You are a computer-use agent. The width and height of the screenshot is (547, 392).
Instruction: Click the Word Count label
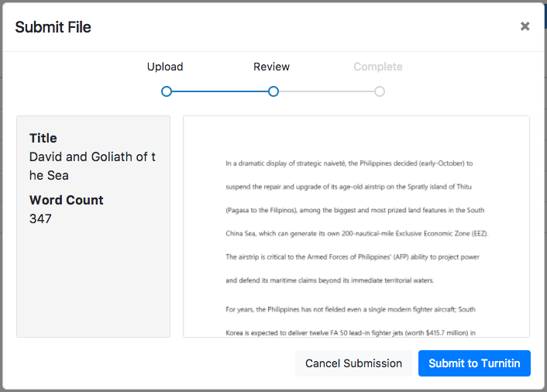tap(66, 200)
